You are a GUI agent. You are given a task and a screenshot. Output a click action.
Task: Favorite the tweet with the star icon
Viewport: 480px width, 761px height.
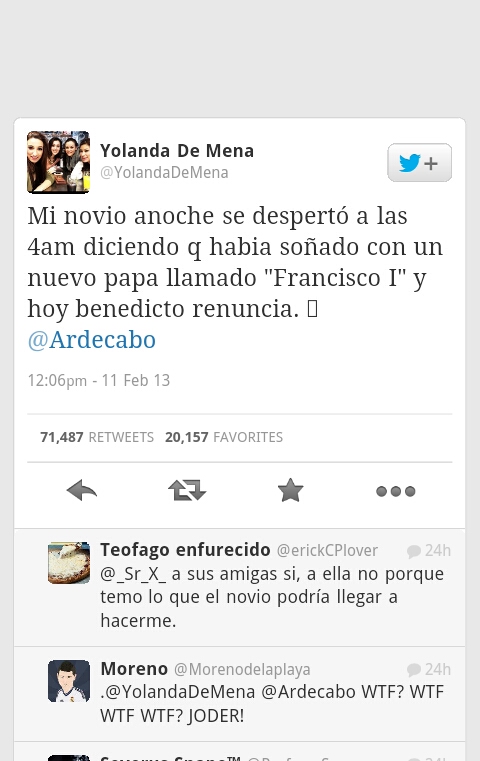point(290,490)
